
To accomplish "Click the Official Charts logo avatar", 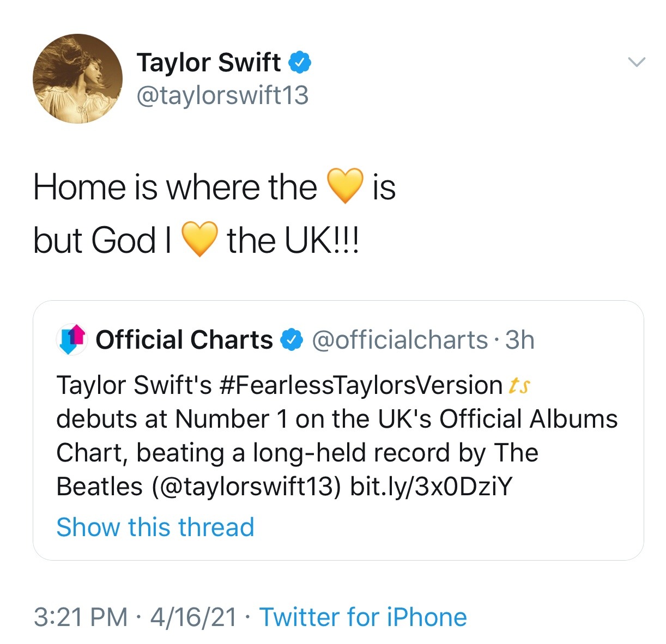I will 72,339.
